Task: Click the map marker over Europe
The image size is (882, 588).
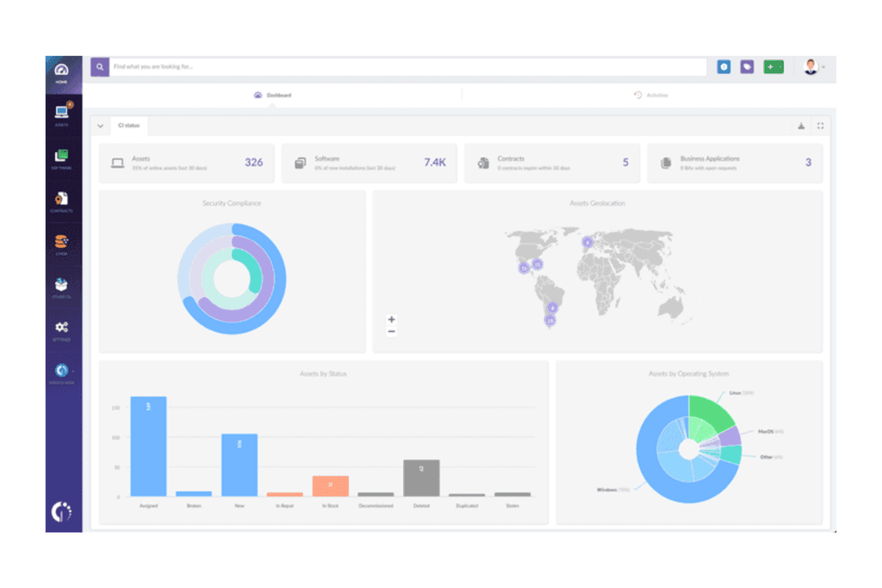Action: [x=588, y=242]
